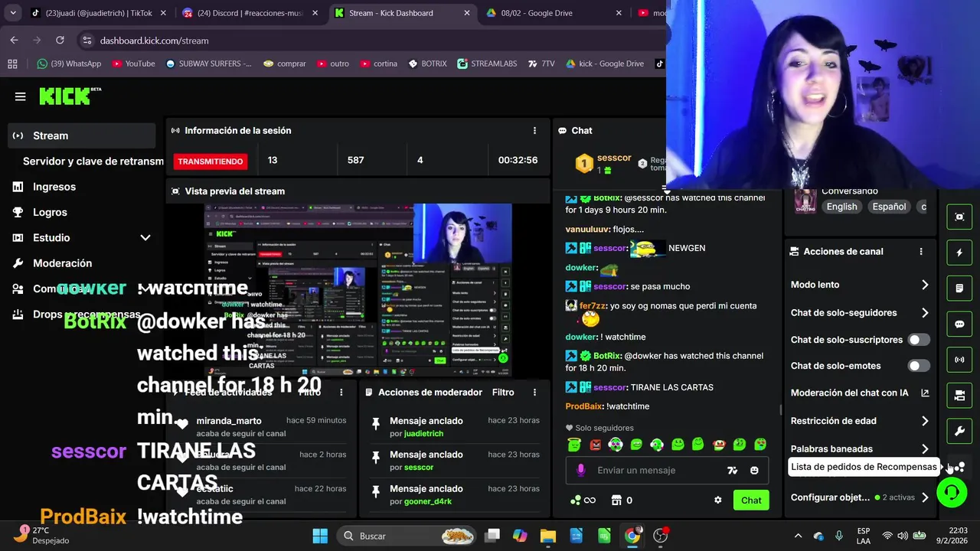The width and height of the screenshot is (980, 551).
Task: Open the BOTRIX bookmark
Action: click(x=427, y=64)
